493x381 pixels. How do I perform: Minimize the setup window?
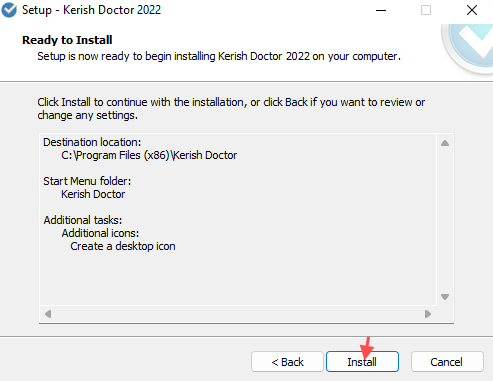click(x=381, y=10)
